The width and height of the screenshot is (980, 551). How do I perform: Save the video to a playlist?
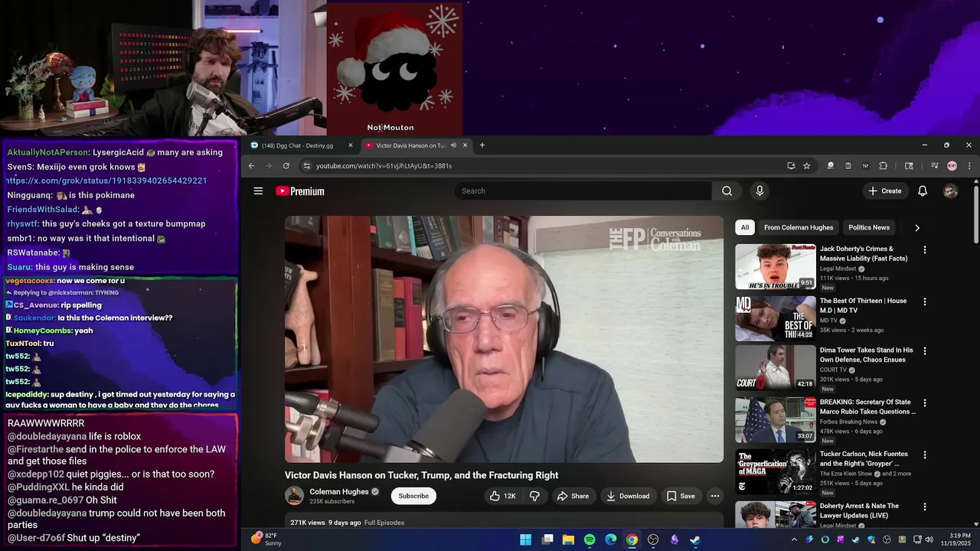click(x=681, y=496)
